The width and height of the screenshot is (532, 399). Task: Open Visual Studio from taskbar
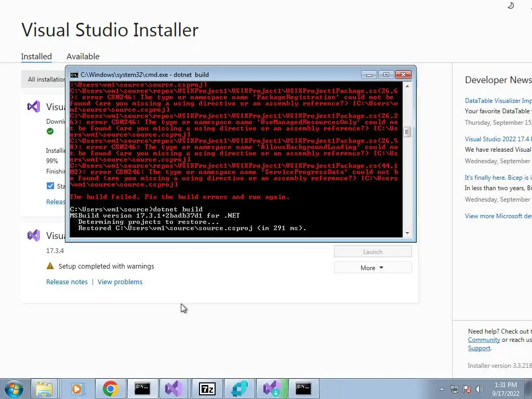174,389
